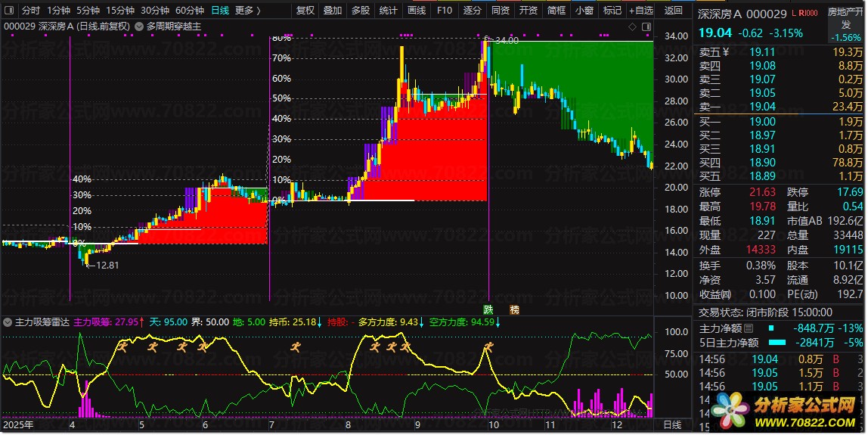This screenshot has width=868, height=435.
Task: Click the 市值AB 192.6亿 value
Action: click(845, 221)
